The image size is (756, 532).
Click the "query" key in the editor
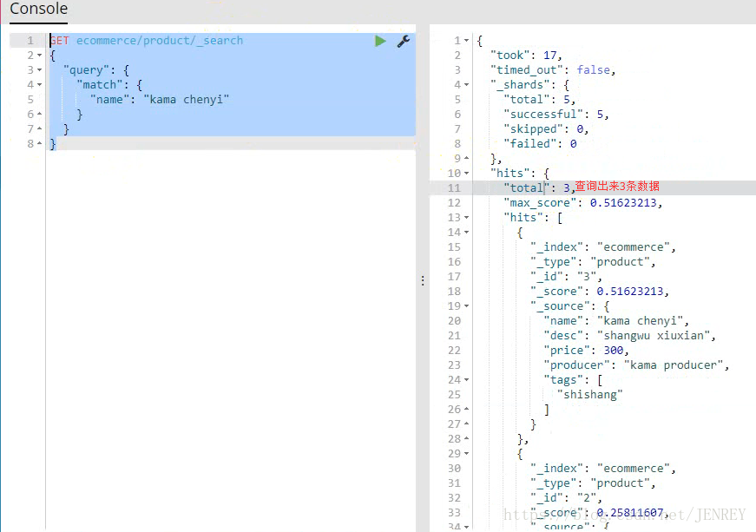[x=86, y=70]
